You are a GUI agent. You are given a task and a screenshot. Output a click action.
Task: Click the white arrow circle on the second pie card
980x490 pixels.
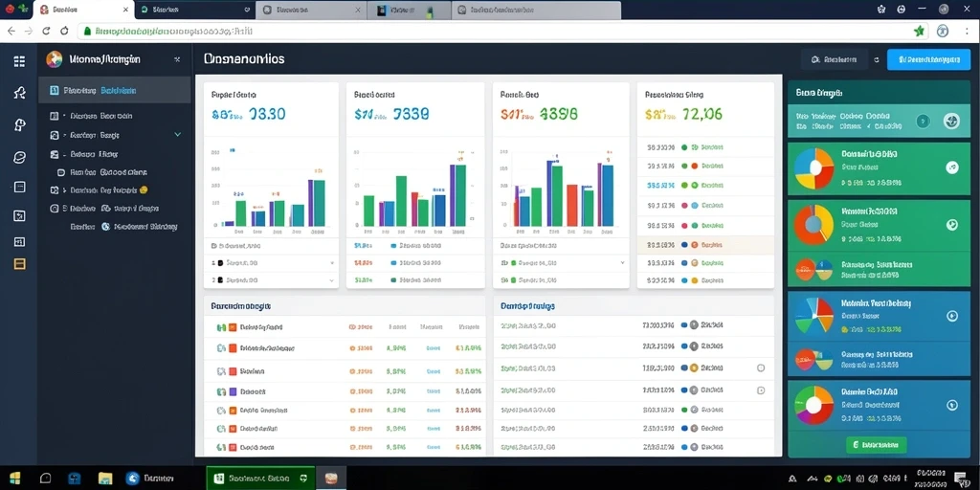coord(952,225)
